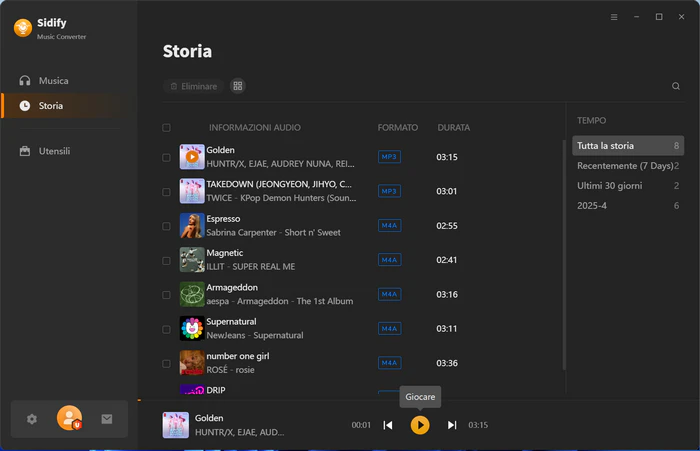
Task: Switch to grid view layout
Action: point(238,86)
